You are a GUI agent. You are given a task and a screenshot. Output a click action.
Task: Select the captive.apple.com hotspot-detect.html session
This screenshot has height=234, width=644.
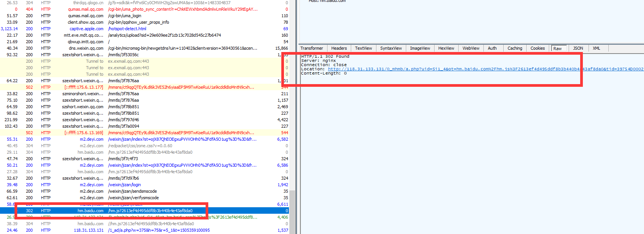[x=144, y=29]
